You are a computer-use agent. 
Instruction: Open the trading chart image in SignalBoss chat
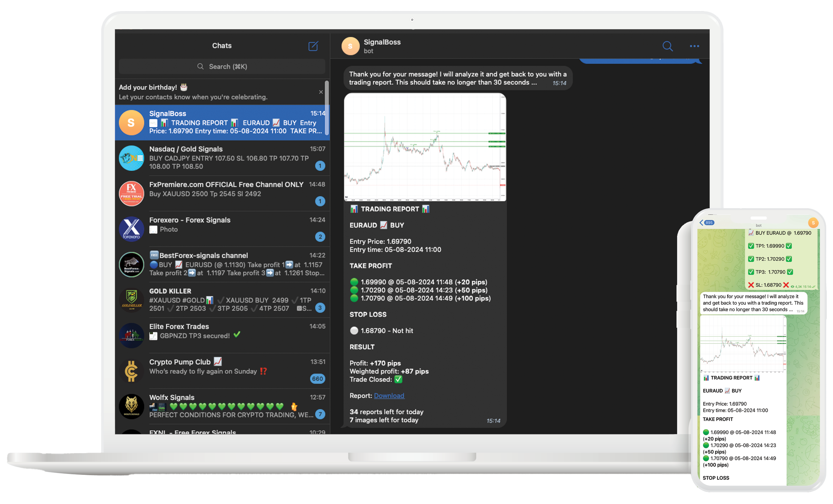pos(425,147)
